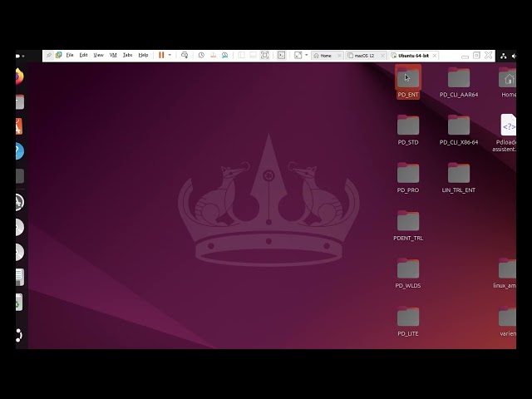Show applications via the Ubuntu logo
The width and height of the screenshot is (532, 399).
point(19,335)
